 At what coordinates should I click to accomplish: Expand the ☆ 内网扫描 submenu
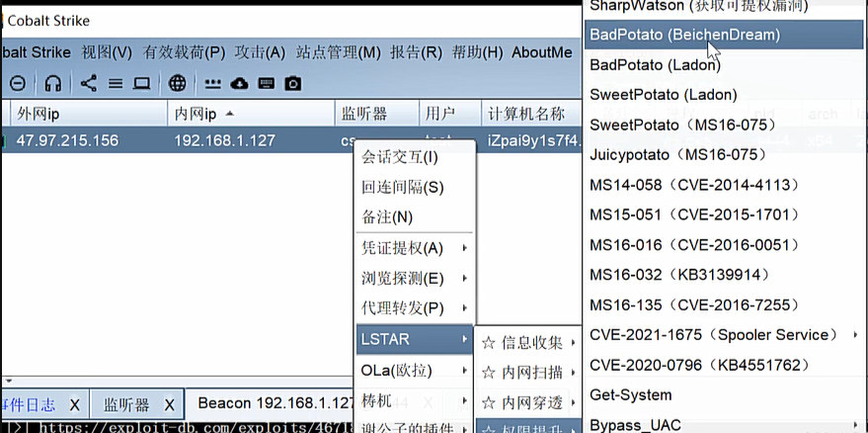point(528,373)
